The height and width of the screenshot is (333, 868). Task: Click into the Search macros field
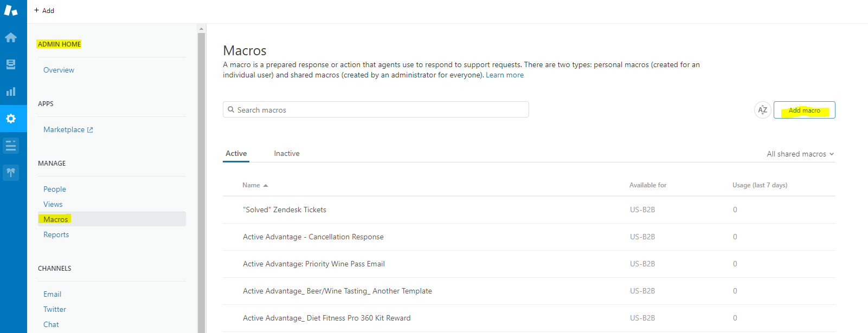tap(376, 110)
